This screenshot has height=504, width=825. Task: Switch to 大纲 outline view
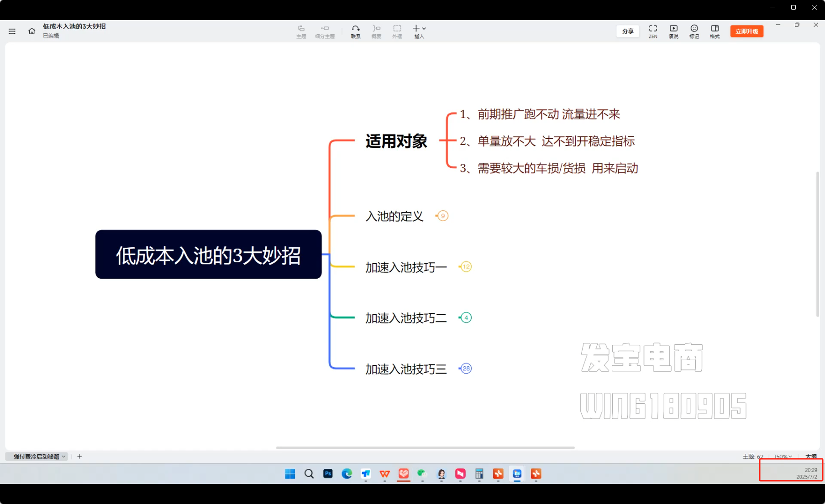(812, 456)
